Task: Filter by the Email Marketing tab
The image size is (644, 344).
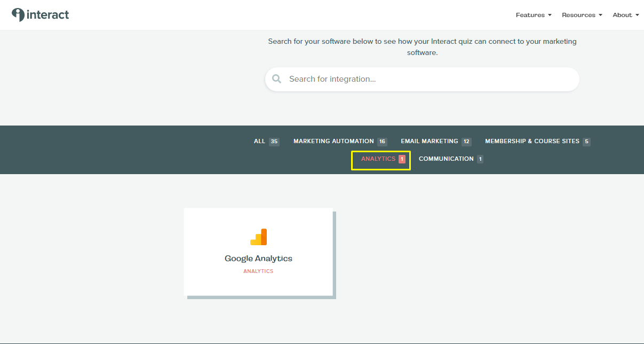Action: [429, 141]
